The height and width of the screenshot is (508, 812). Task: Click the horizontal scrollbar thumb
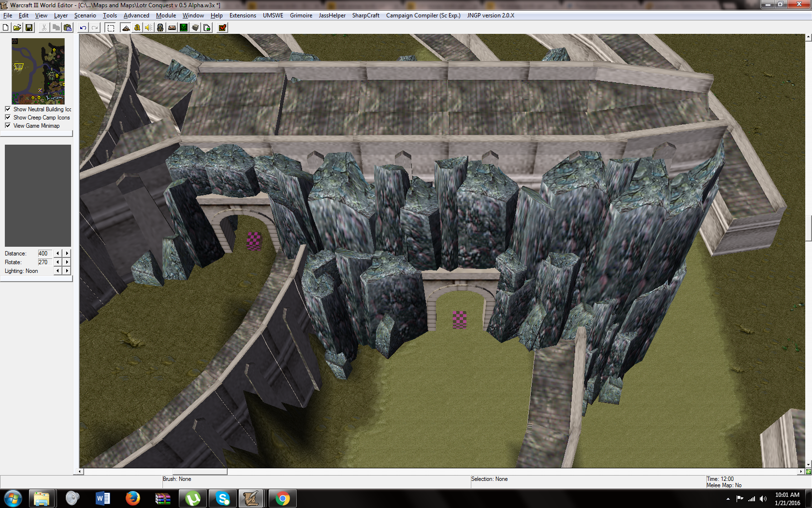click(x=200, y=471)
